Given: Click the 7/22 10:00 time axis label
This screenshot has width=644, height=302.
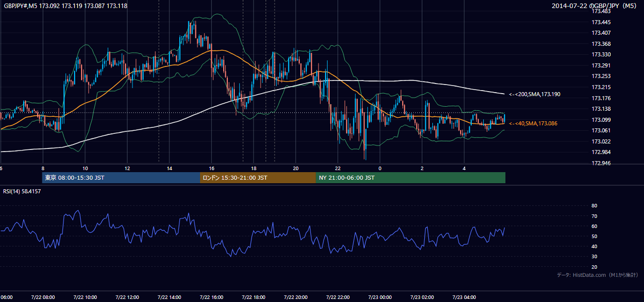Looking at the screenshot, I should [x=85, y=297].
